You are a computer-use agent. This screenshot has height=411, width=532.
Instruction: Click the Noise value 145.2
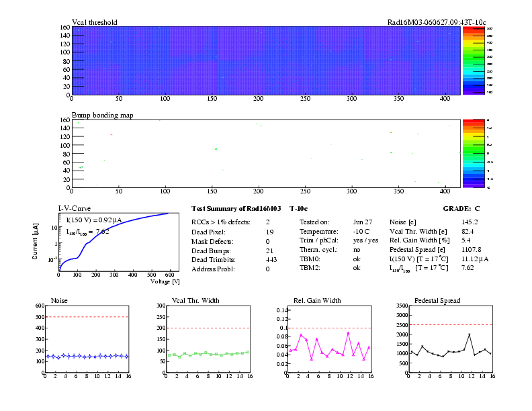(x=470, y=222)
